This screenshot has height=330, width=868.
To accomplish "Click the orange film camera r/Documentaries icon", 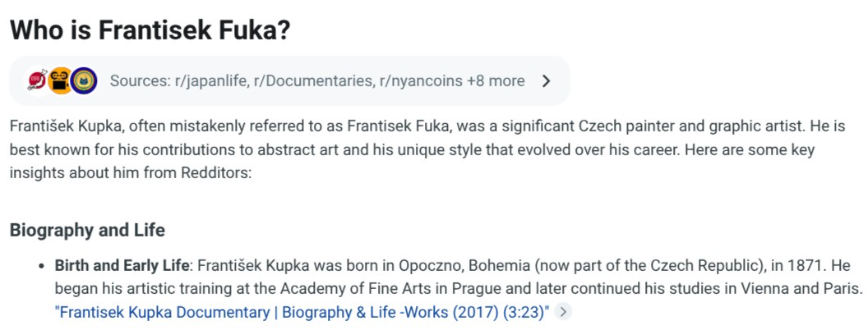I will coord(60,80).
